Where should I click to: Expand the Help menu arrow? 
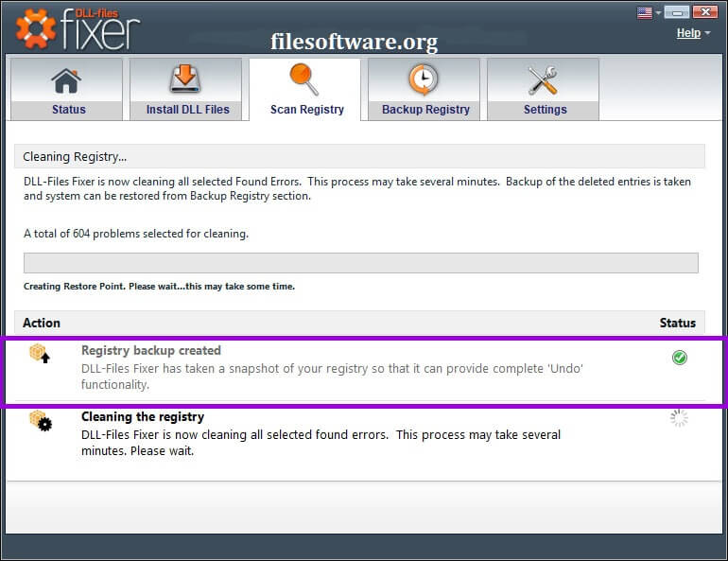707,33
